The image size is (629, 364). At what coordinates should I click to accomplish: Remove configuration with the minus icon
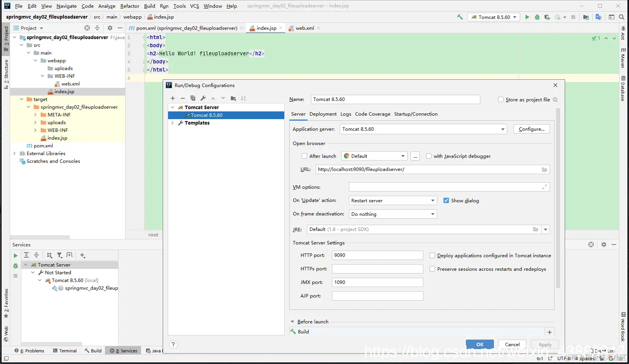(183, 98)
